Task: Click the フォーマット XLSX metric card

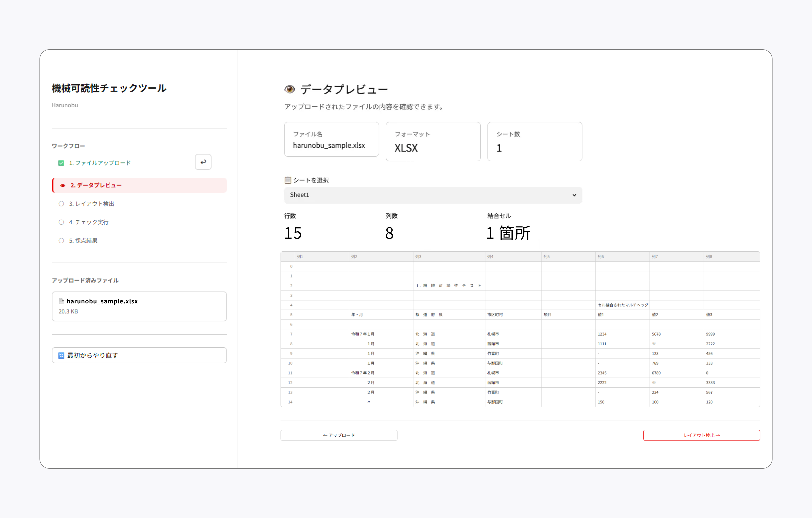Action: [x=433, y=142]
